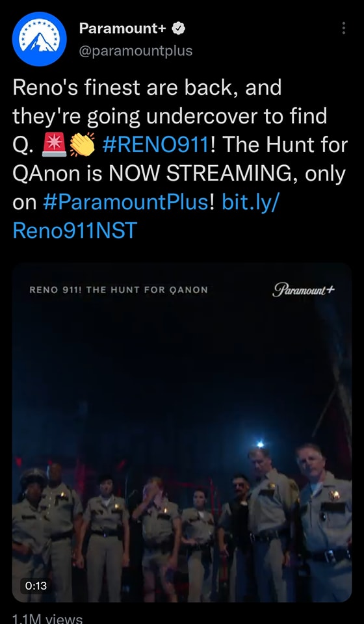Follow the bit.ly/Reno911NST link

[146, 216]
